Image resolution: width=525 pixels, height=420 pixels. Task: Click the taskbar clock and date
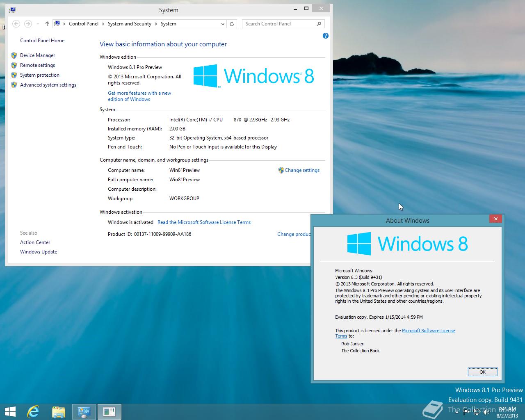tap(507, 412)
